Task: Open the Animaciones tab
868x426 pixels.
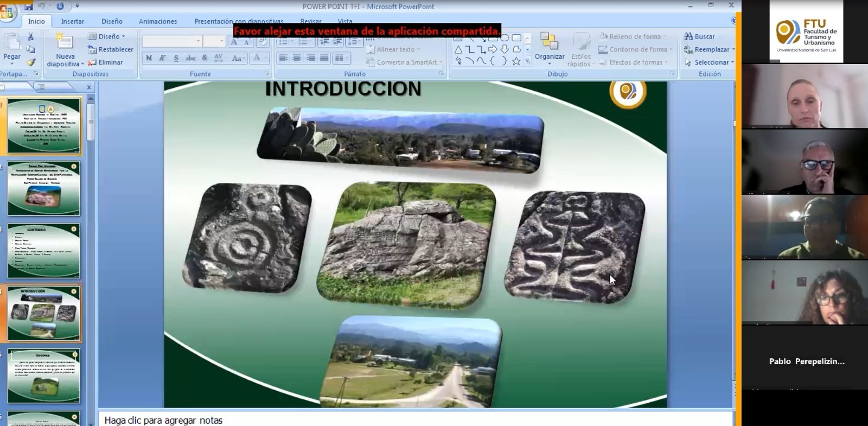Action: click(158, 21)
